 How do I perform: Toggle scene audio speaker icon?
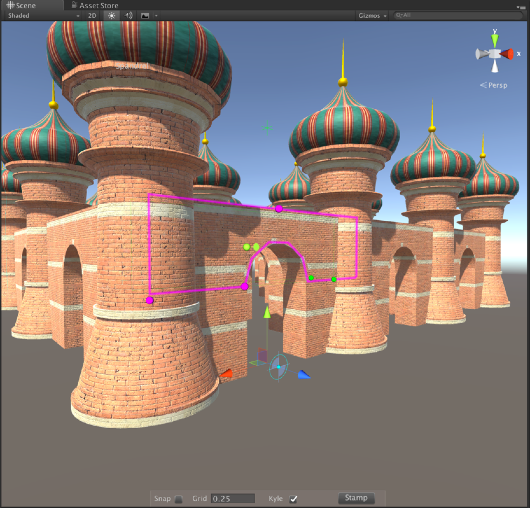128,16
